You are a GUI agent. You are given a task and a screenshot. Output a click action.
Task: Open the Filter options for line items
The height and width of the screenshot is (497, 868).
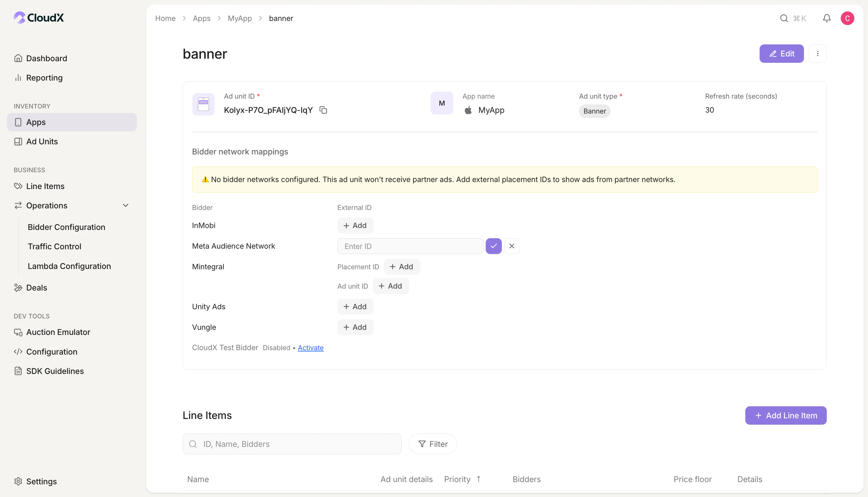click(433, 444)
